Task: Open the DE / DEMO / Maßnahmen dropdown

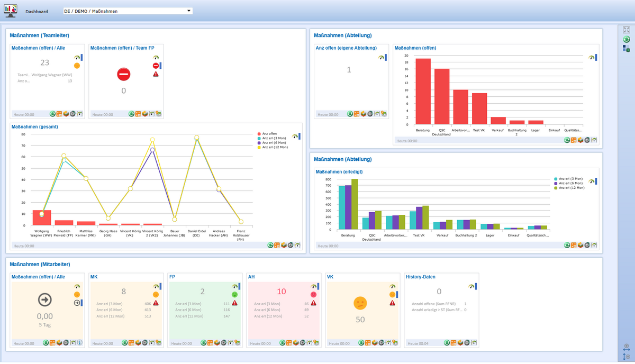Action: pyautogui.click(x=127, y=11)
